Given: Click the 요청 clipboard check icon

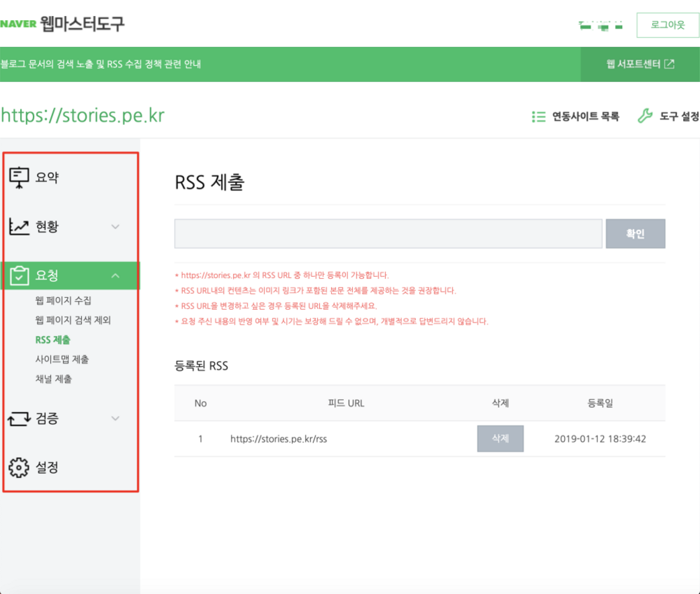Looking at the screenshot, I should [x=19, y=275].
